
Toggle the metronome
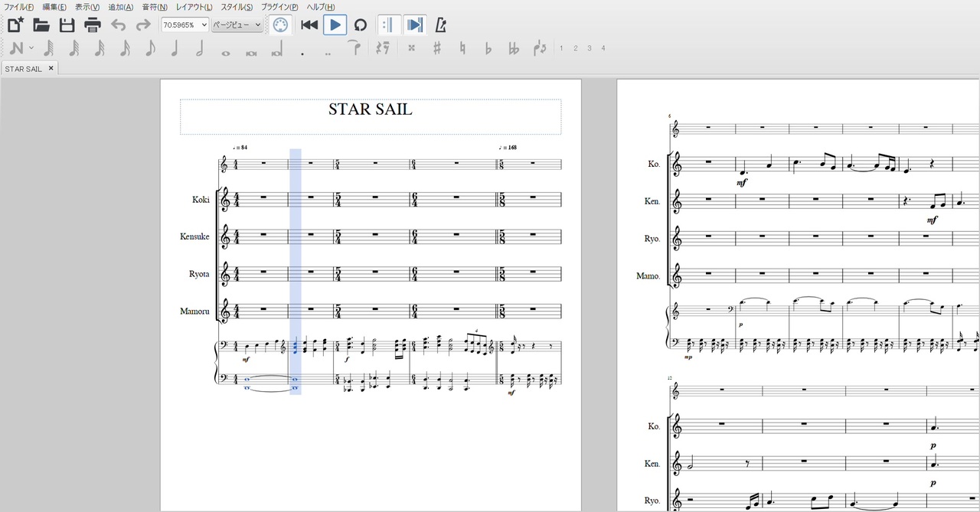click(441, 24)
